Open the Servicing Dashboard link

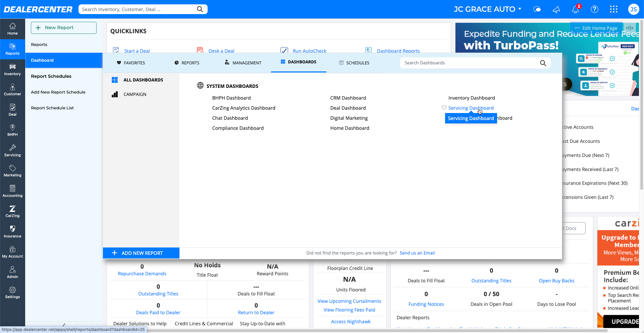[471, 108]
